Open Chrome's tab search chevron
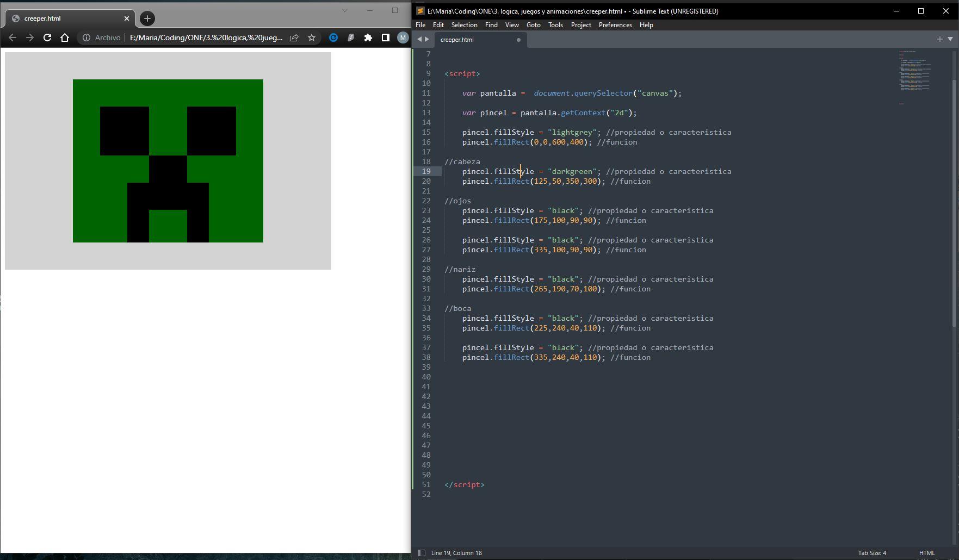The width and height of the screenshot is (959, 560). [x=344, y=10]
